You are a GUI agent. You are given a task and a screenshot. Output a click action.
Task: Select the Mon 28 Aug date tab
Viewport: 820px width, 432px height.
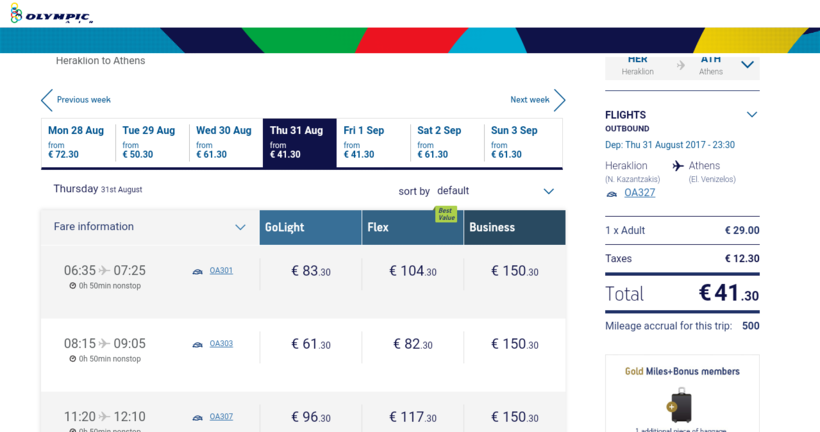77,143
